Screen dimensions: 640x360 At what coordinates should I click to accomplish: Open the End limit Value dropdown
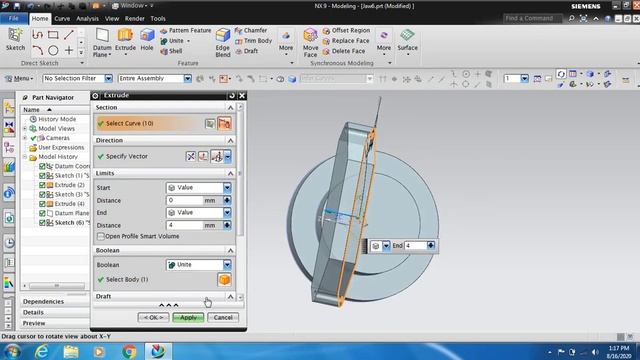(x=227, y=213)
